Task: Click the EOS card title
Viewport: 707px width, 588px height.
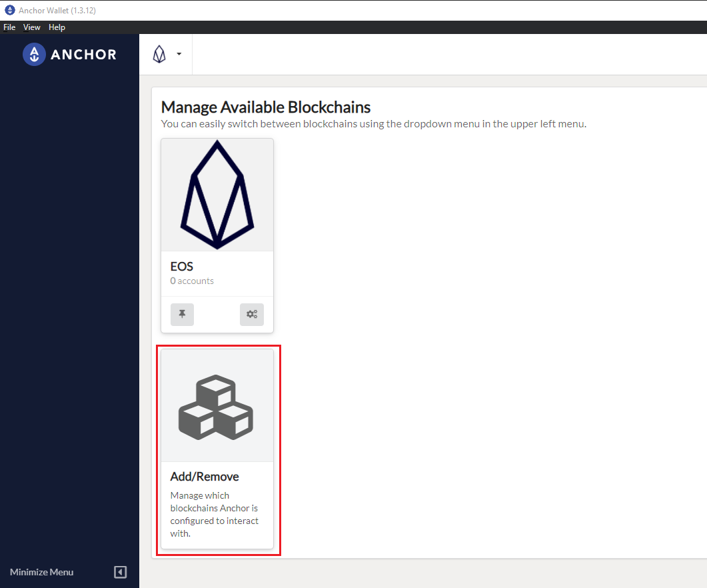Action: click(182, 266)
